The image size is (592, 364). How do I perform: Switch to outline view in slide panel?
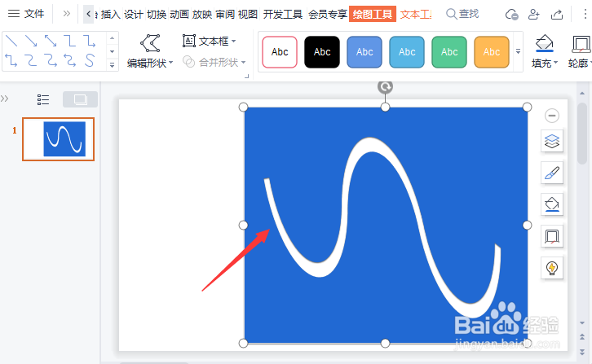(x=43, y=99)
